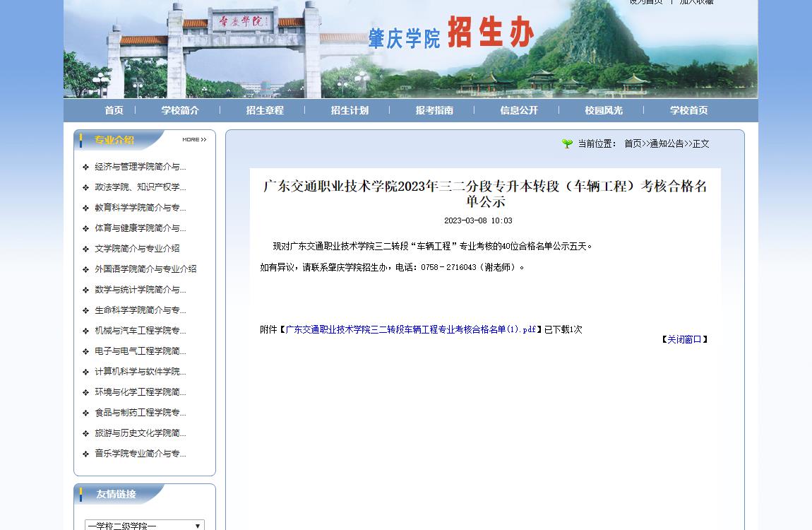Viewport: 812px width, 530px height.
Task: Click bullet icon beside 经济与管理学院简介
Action: (86, 167)
